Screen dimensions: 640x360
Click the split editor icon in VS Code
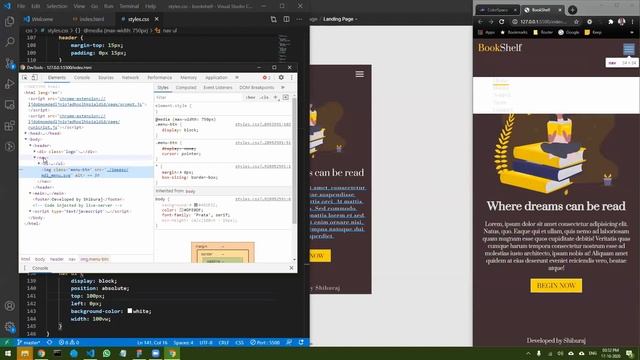(287, 19)
